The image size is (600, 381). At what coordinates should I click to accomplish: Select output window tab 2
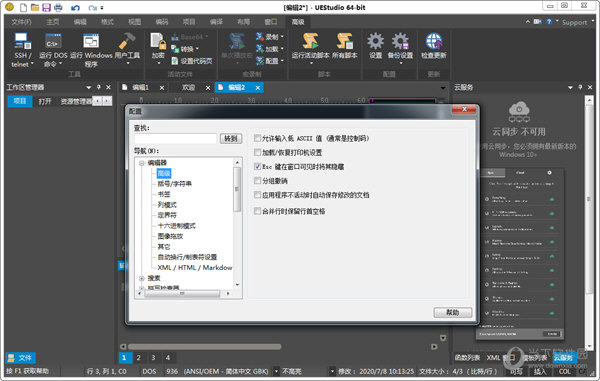pos(139,358)
